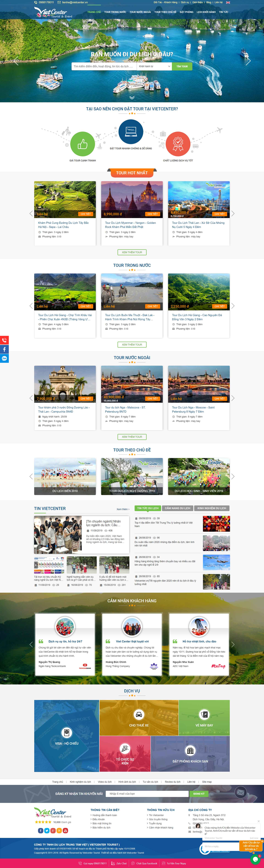This screenshot has width=264, height=868.
Task: Click the Twitter icon in footer
Action: pos(46,831)
